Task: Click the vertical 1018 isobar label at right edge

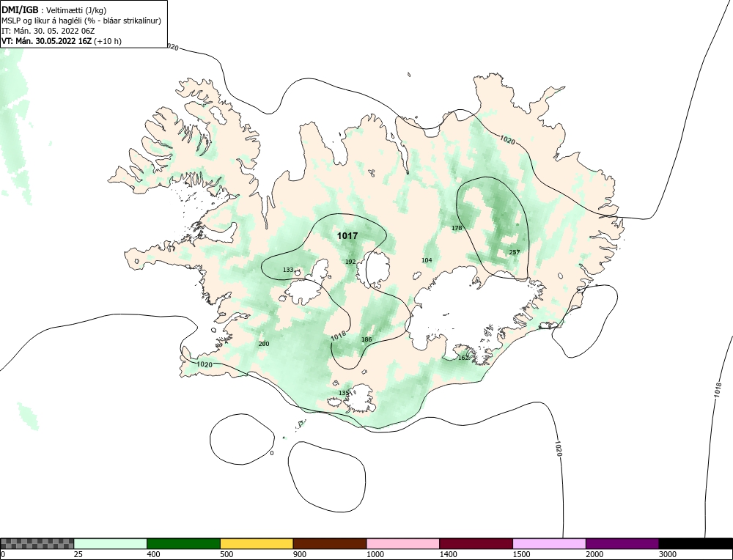Action: [718, 391]
